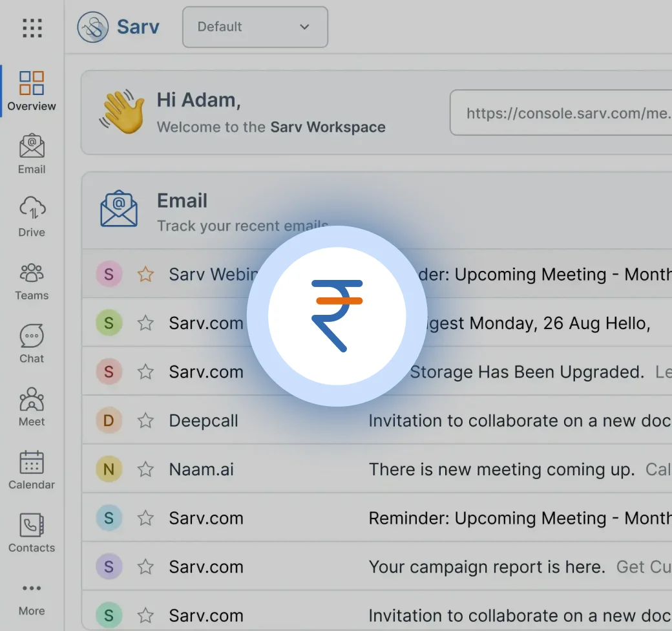Star the Sarv.com Monday 26 Aug email
This screenshot has height=631, width=672.
click(x=146, y=323)
